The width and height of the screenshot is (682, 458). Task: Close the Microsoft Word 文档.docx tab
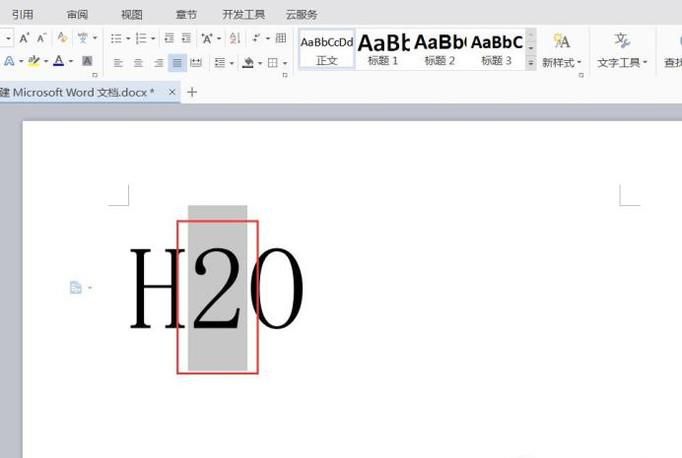coord(172,92)
